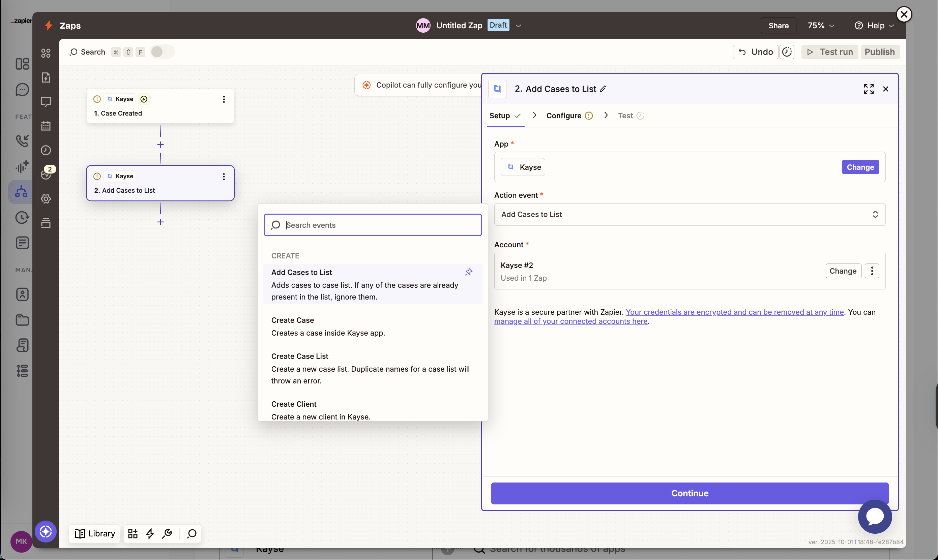Open the AI lightning tool in bottom toolbar
The image size is (938, 560).
coord(150,534)
